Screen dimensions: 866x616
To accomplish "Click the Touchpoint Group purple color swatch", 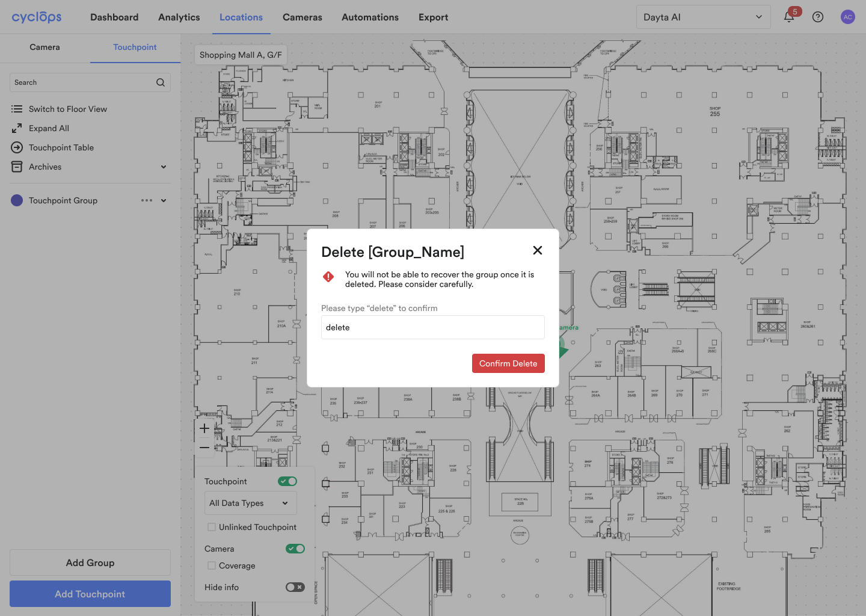I will click(x=17, y=200).
